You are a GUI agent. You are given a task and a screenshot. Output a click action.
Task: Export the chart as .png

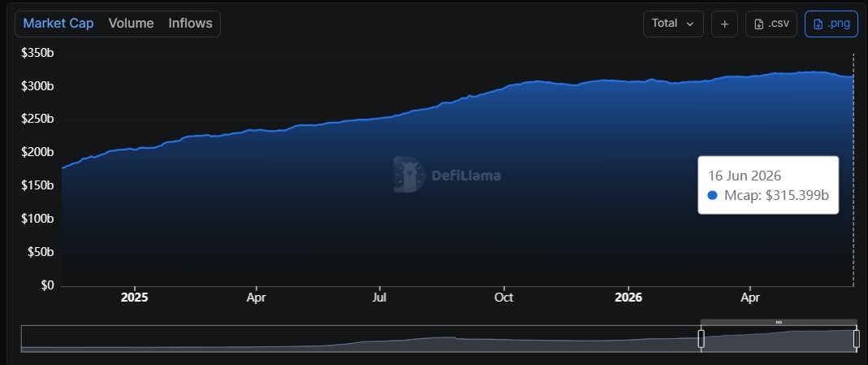(x=831, y=24)
